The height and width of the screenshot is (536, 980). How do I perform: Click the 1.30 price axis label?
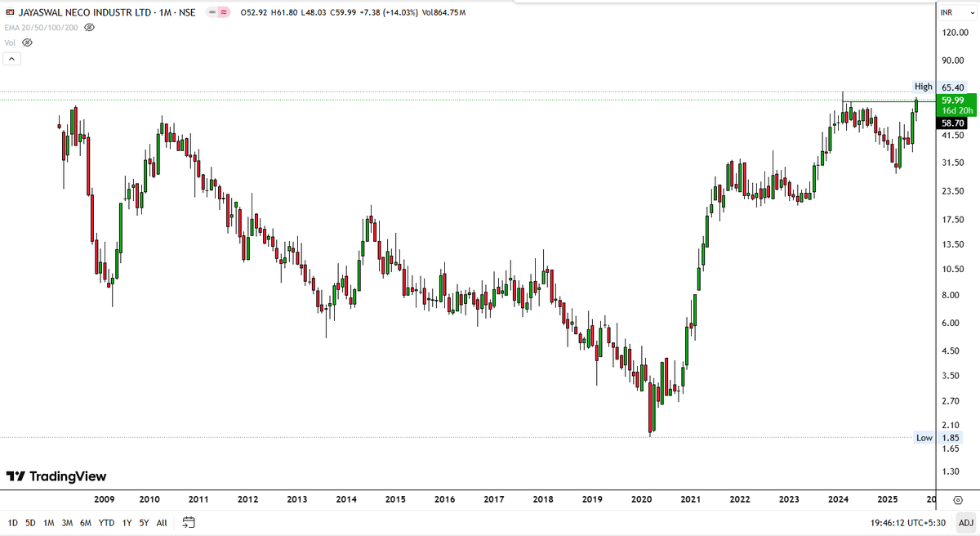click(x=951, y=472)
